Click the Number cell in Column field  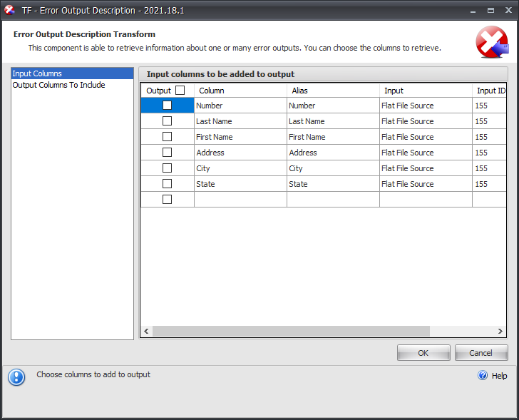click(240, 106)
